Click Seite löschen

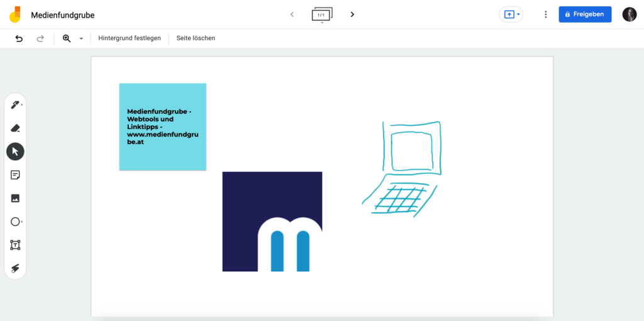coord(196,38)
